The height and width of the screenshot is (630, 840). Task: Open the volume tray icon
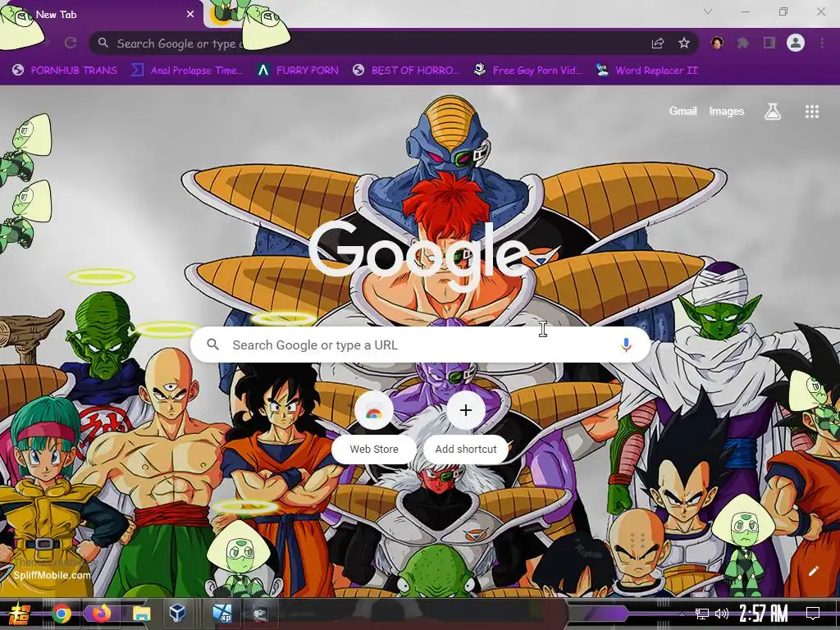[722, 614]
